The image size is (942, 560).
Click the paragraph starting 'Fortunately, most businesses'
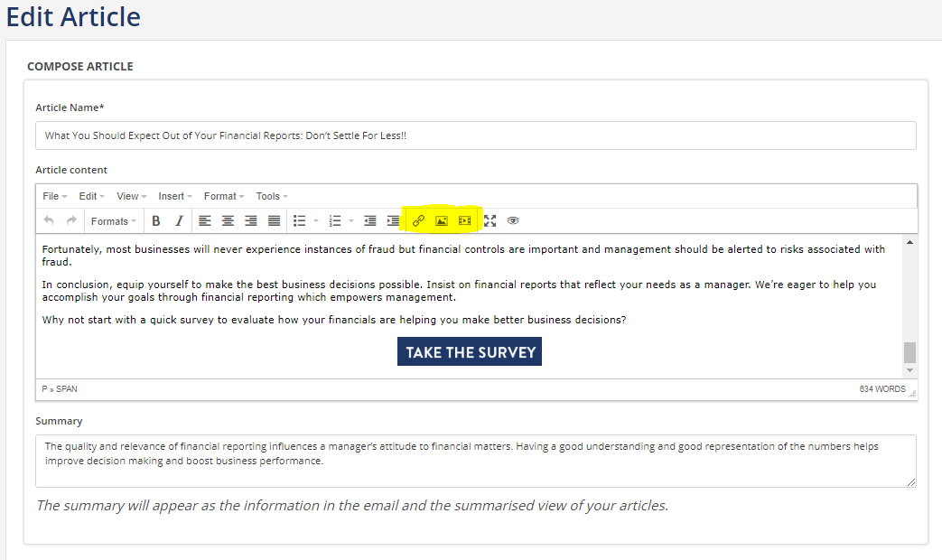[x=463, y=256]
